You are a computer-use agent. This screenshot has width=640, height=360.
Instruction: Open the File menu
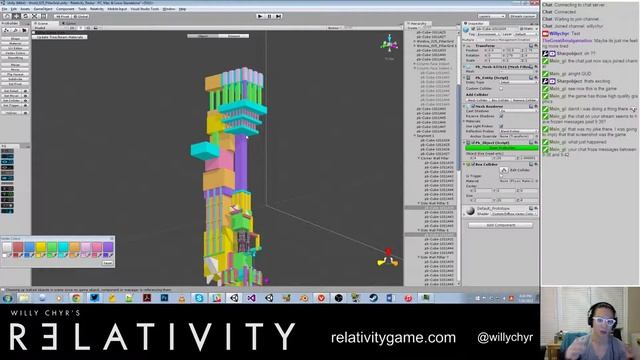4,9
